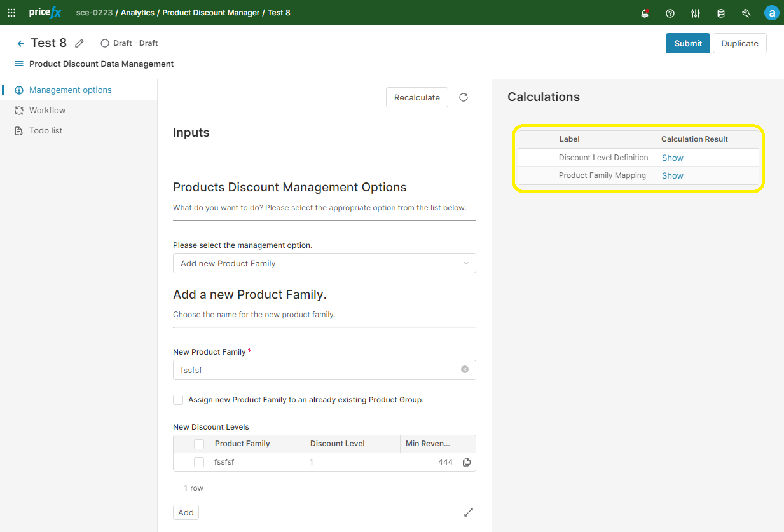Open the configuration sliders icon
This screenshot has width=784, height=532.
point(696,13)
